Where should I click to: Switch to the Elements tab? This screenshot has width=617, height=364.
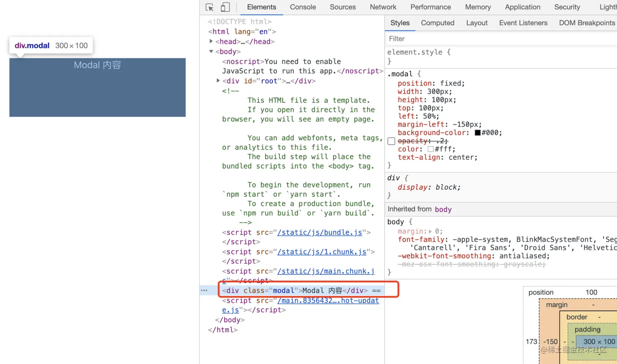pos(261,7)
